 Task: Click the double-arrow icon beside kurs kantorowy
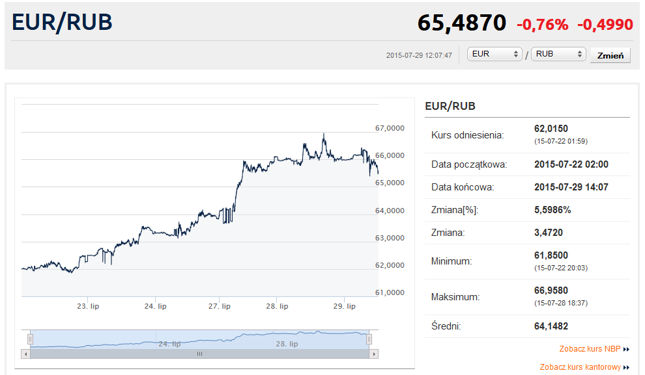tap(626, 367)
